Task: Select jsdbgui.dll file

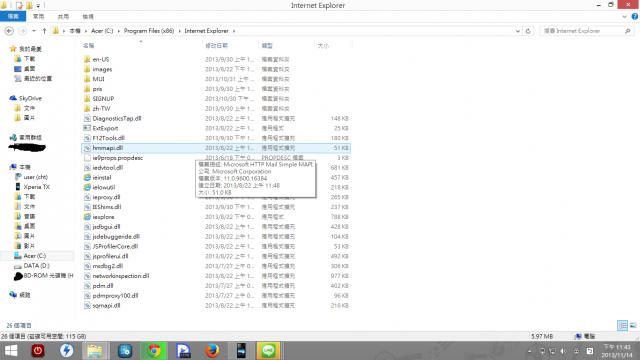Action: [x=106, y=227]
